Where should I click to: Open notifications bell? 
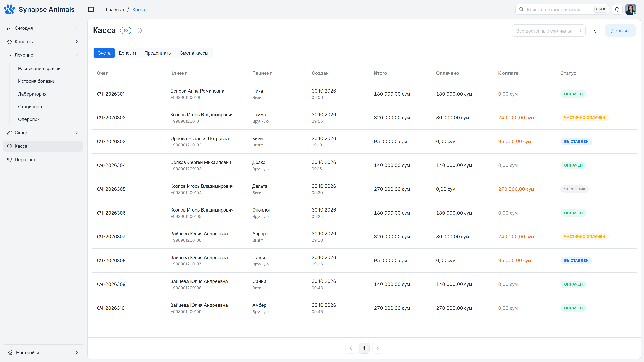(x=617, y=10)
